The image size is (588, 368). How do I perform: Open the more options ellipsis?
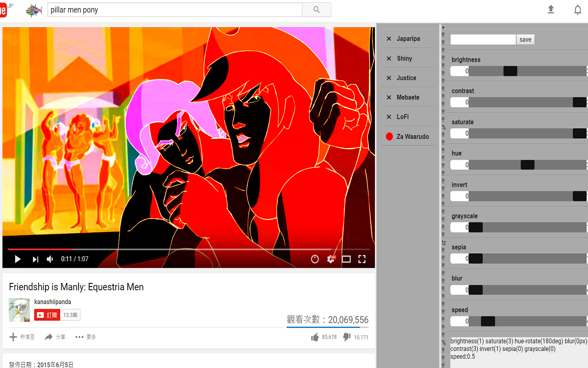(x=79, y=337)
